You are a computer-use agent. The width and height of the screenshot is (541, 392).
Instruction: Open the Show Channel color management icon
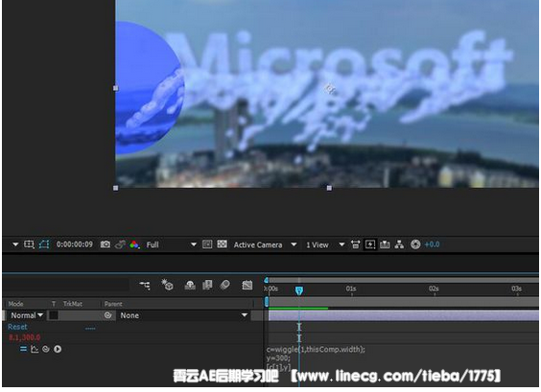[x=134, y=244]
